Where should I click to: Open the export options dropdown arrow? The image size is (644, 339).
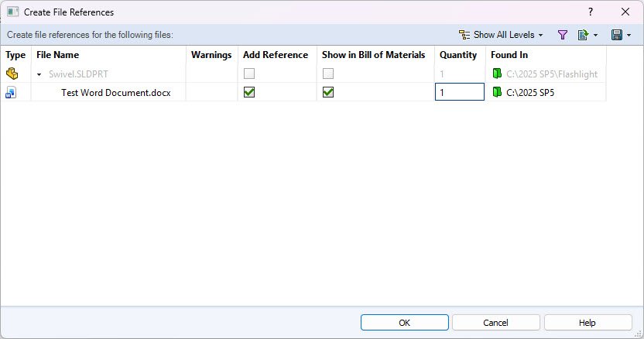[x=595, y=36]
